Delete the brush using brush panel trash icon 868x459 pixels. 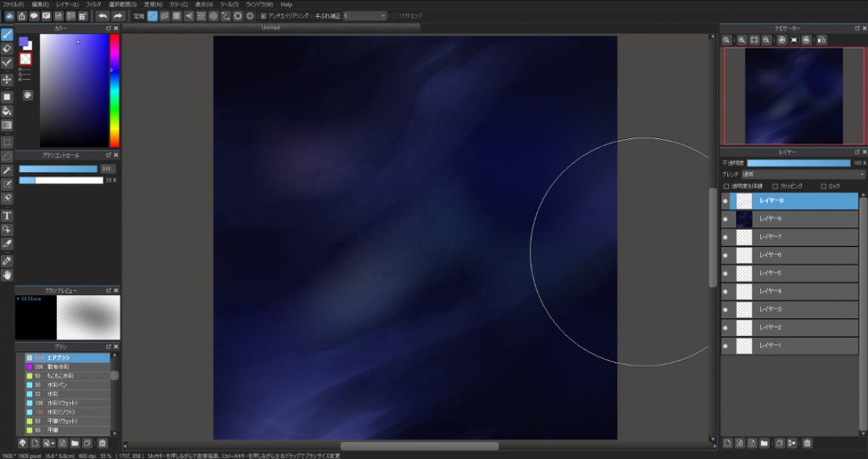tap(103, 443)
